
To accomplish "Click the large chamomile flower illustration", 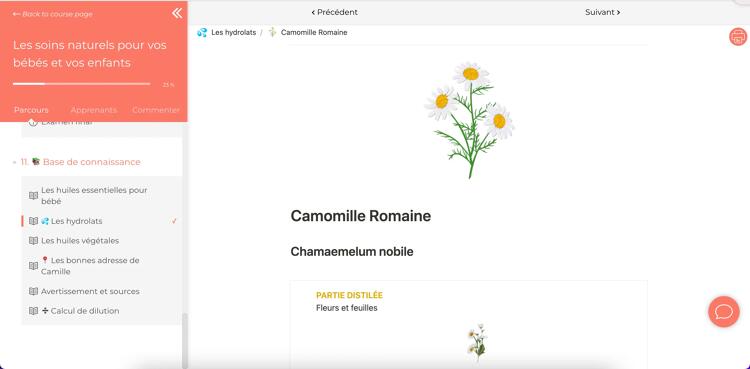I will (469, 120).
